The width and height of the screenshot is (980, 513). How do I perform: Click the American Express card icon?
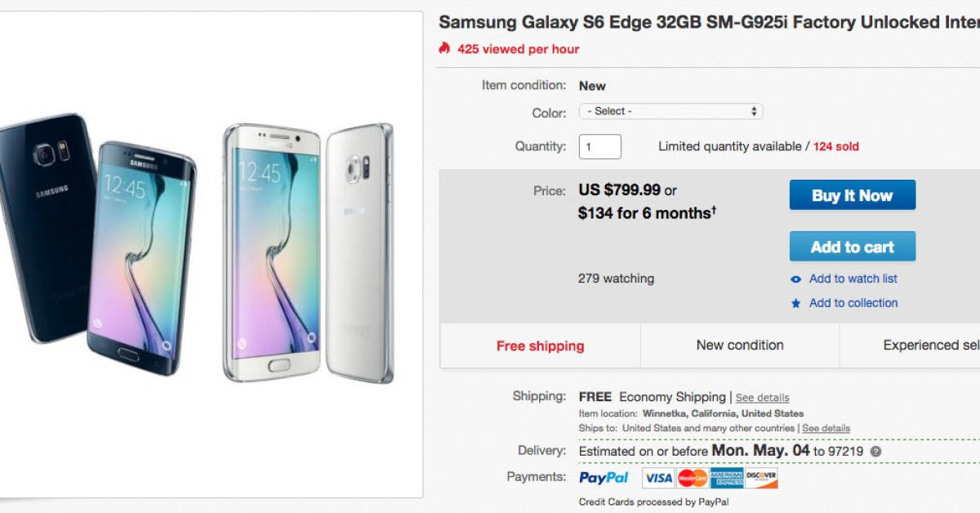[x=726, y=478]
